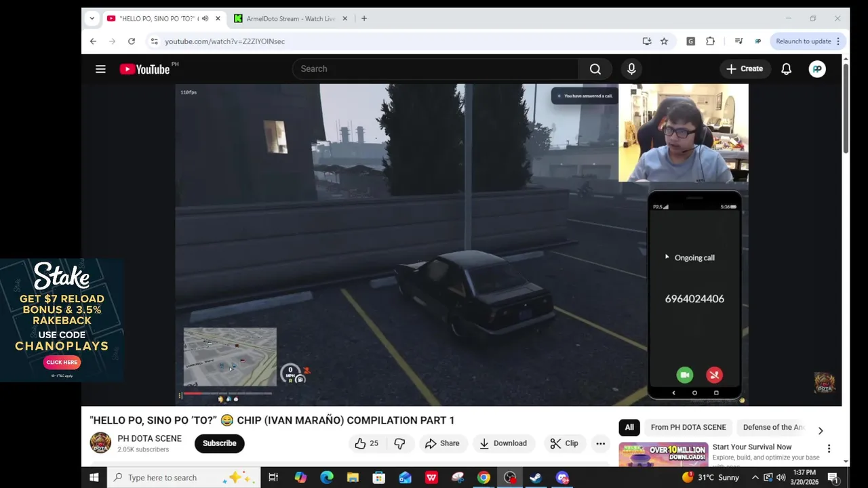Screen dimensions: 868x488
Task: Reload the current page
Action: click(x=132, y=41)
